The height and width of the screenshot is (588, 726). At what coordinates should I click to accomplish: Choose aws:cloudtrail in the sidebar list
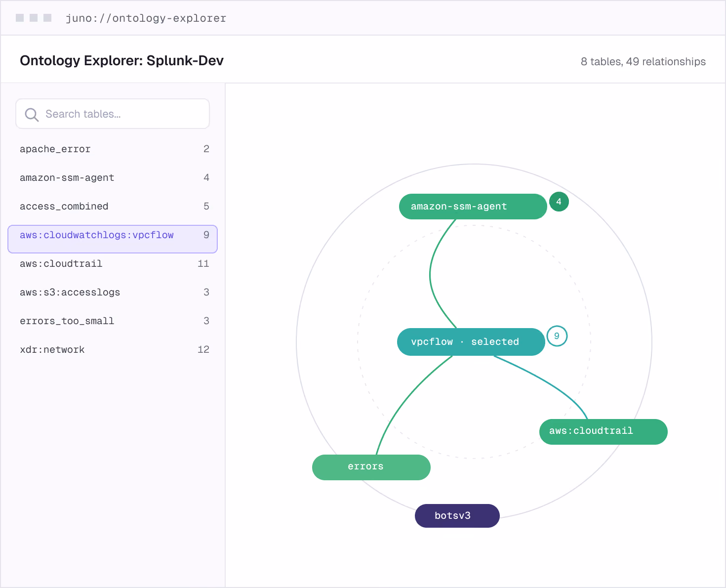pos(113,264)
